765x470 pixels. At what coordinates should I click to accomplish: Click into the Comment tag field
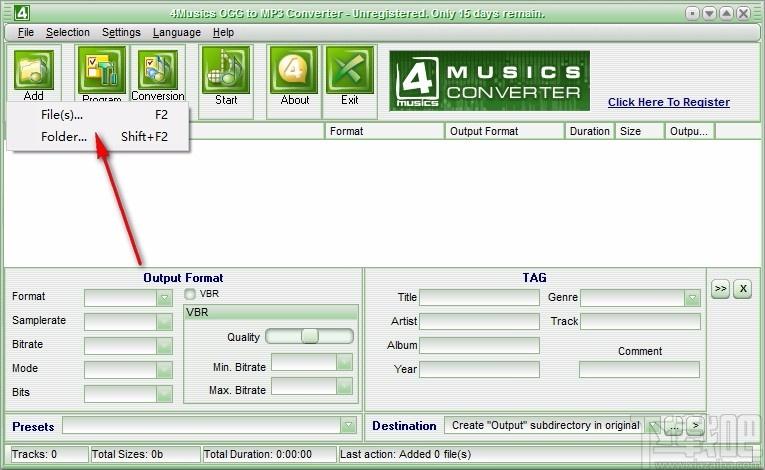coord(640,369)
